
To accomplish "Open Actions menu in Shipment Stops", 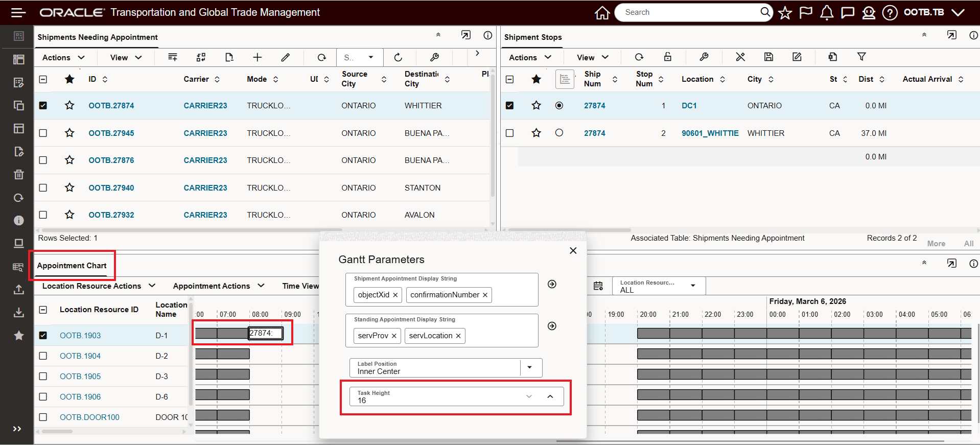I will (x=530, y=58).
